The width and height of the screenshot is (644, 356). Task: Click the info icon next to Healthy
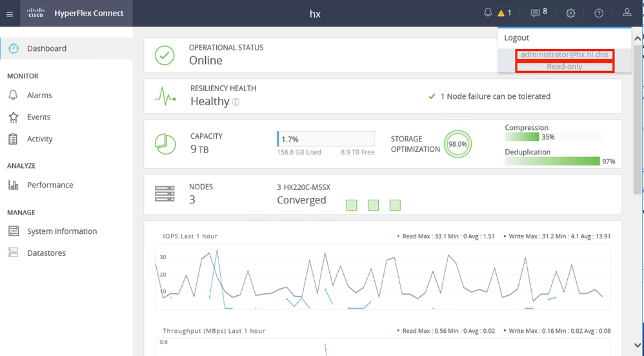tap(236, 102)
